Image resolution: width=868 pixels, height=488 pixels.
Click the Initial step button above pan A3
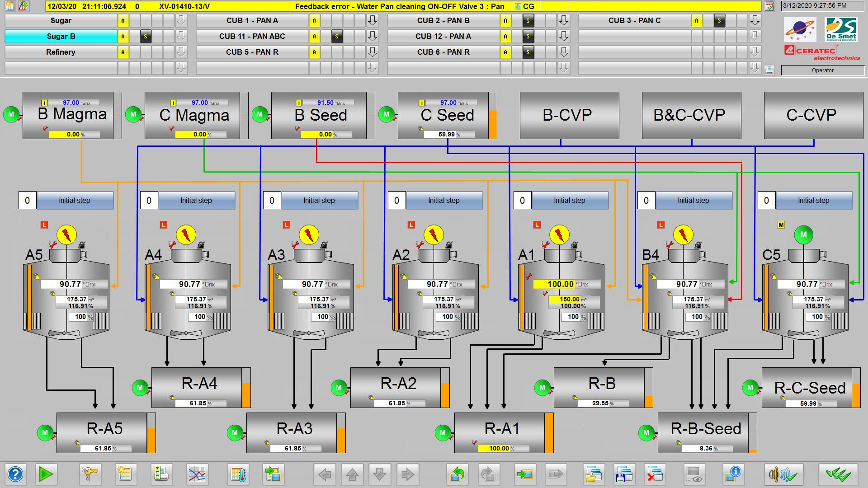319,200
